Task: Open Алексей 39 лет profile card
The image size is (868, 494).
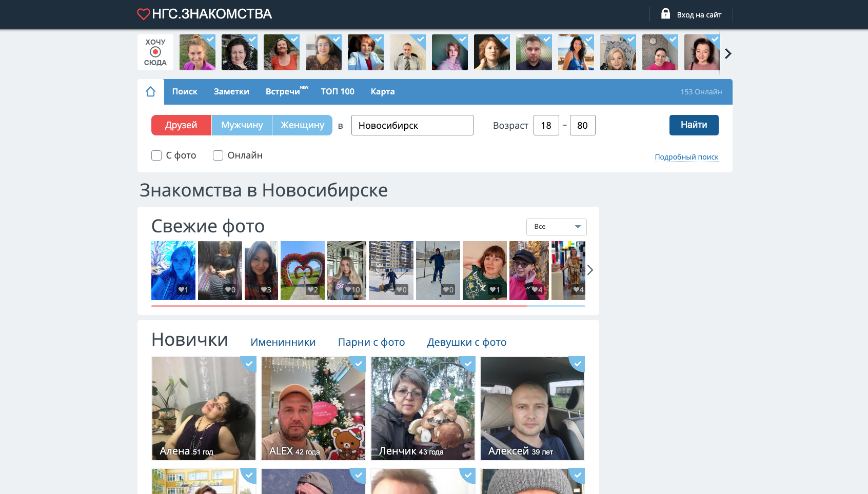Action: click(532, 408)
